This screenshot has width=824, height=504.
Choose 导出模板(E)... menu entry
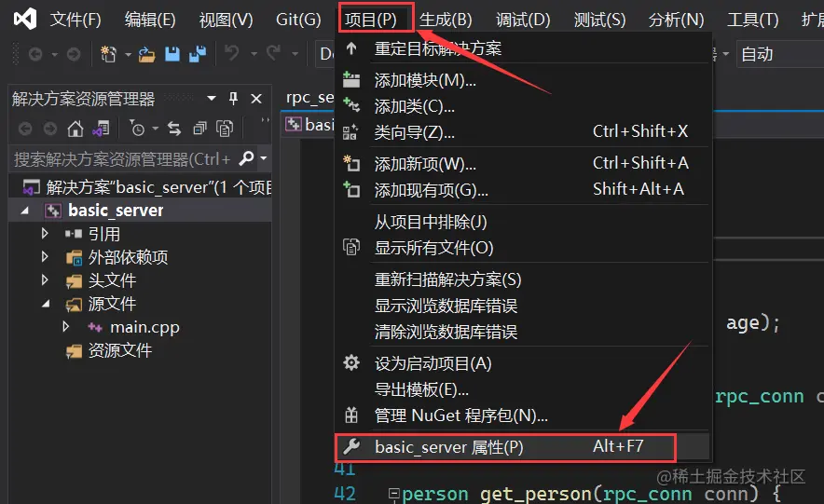pyautogui.click(x=522, y=389)
